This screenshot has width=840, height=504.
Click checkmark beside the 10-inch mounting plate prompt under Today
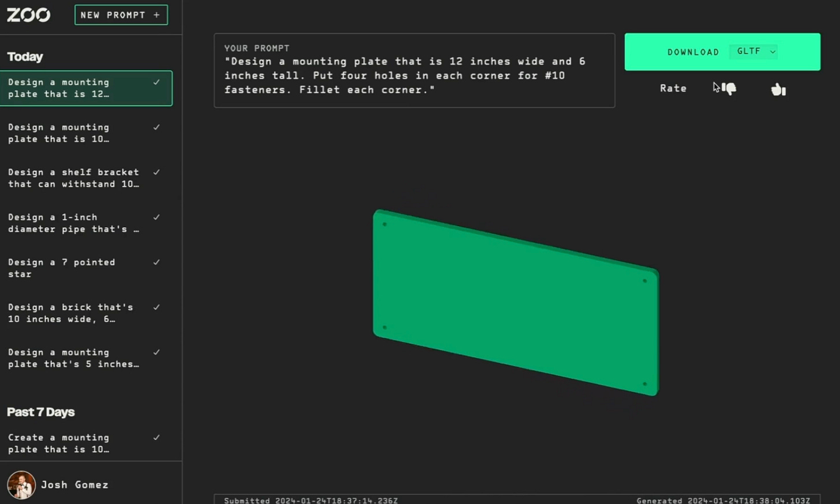(x=156, y=127)
